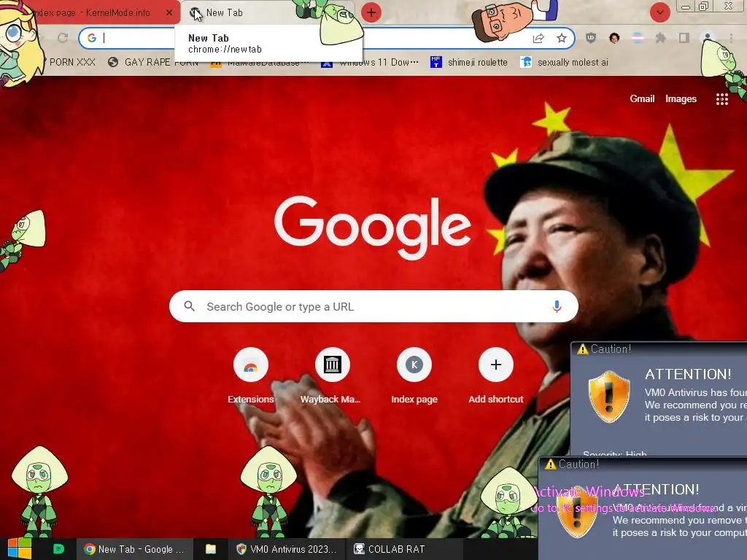The image size is (747, 560).
Task: Open the Wayback Machine shortcut
Action: click(332, 376)
